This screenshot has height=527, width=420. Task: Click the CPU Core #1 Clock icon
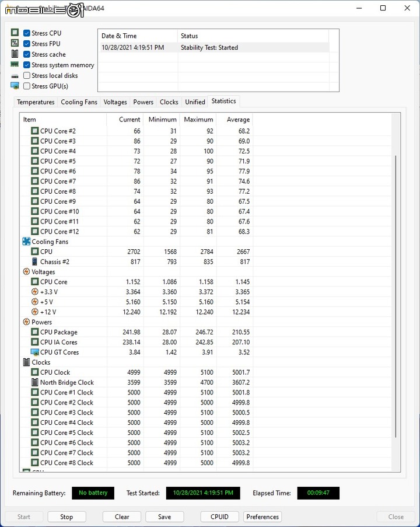(35, 392)
